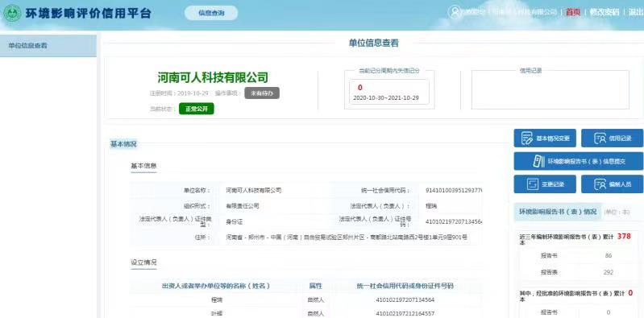Click the 属性 column header
644x318 pixels.
tap(315, 286)
